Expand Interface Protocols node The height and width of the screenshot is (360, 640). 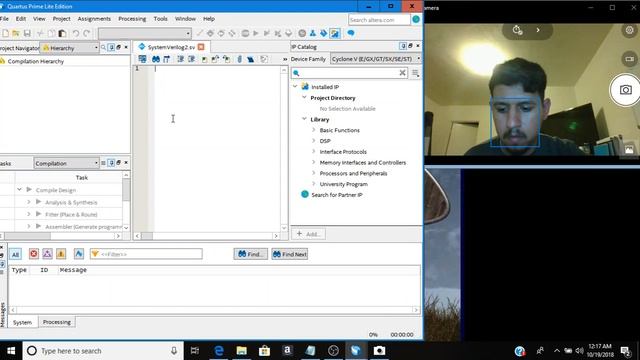313,151
